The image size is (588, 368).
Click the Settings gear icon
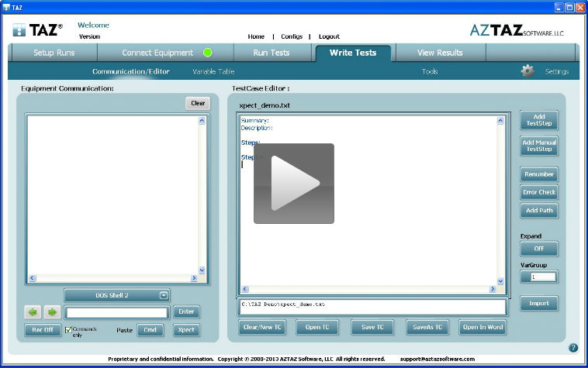(527, 71)
